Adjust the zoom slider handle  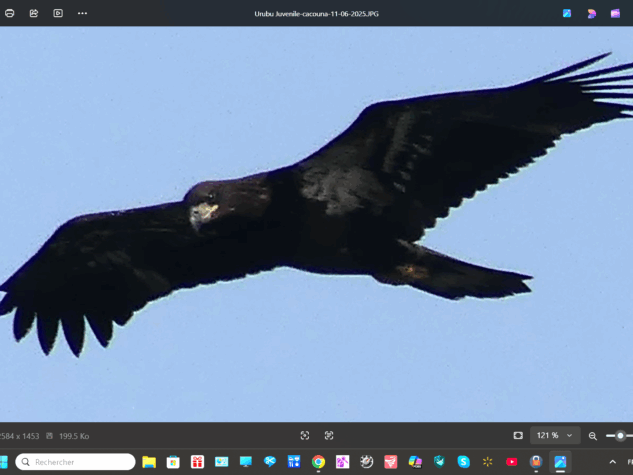point(620,436)
